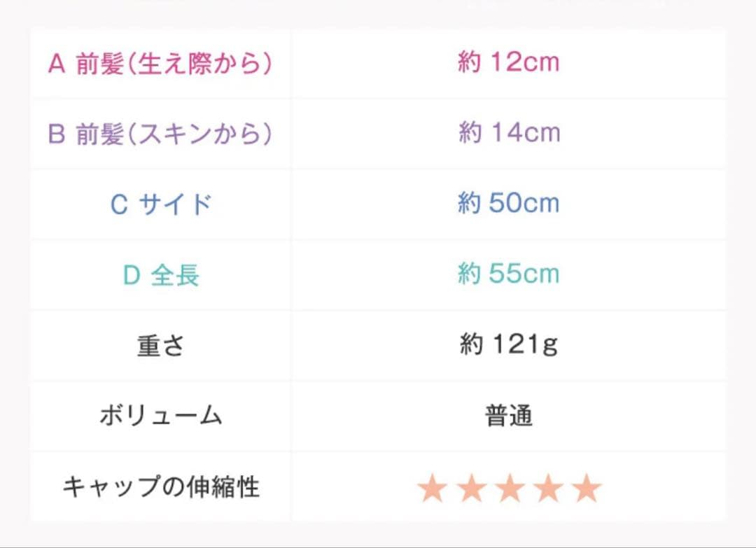Screen dimensions: 756x548
Task: Click the 前髪(生え際から) text
Action: pos(173,64)
